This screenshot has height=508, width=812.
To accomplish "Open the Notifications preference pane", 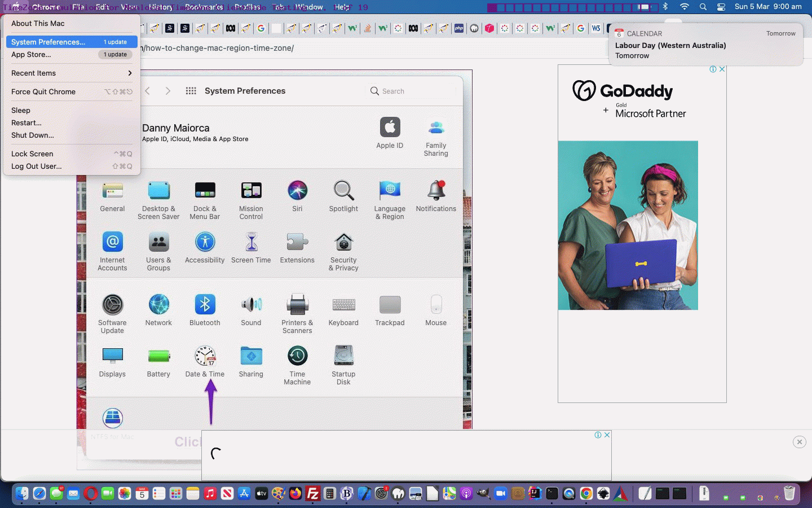I will coord(436,191).
